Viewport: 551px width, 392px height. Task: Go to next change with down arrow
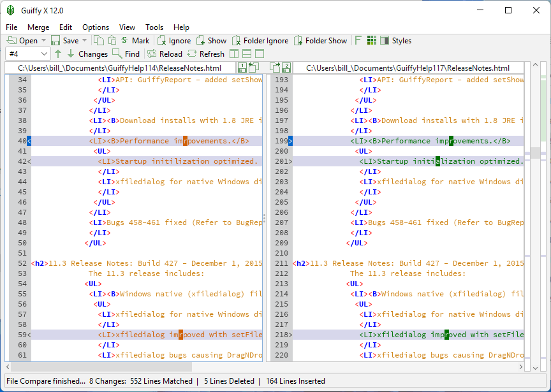click(x=71, y=54)
